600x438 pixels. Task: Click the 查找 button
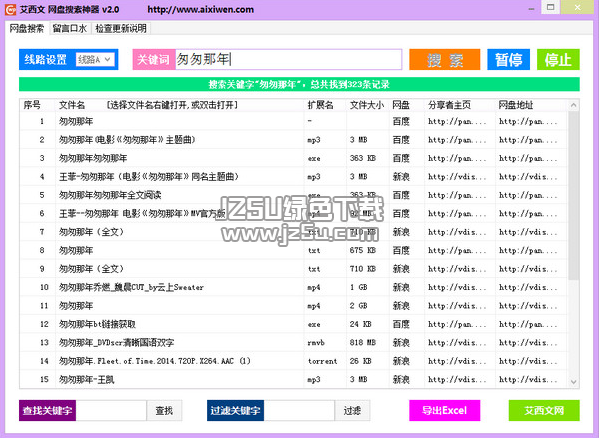pyautogui.click(x=164, y=410)
